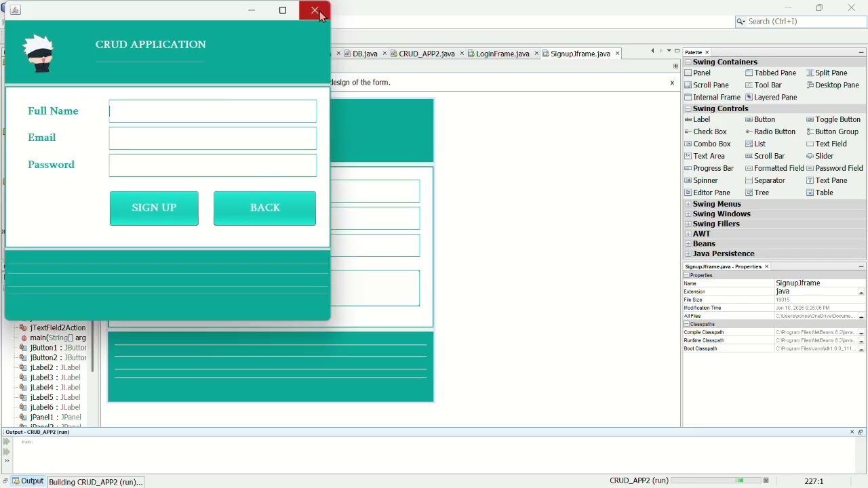Dismiss the form design hint bar
The height and width of the screenshot is (488, 868).
pyautogui.click(x=672, y=83)
